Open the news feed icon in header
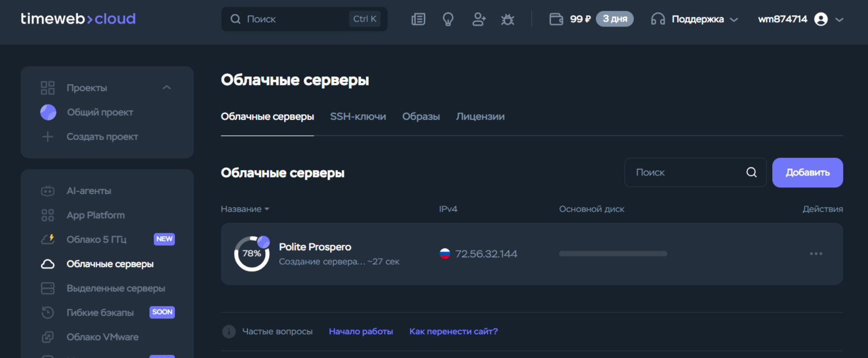Viewport: 868px width, 358px height. tap(418, 19)
